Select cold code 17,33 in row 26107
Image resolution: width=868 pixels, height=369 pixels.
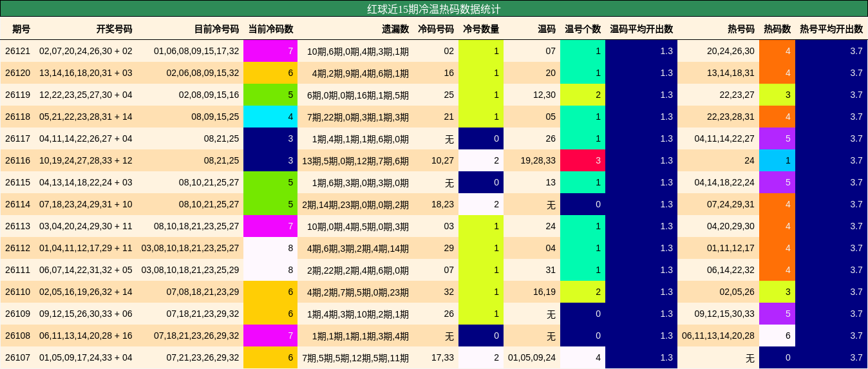pos(442,357)
